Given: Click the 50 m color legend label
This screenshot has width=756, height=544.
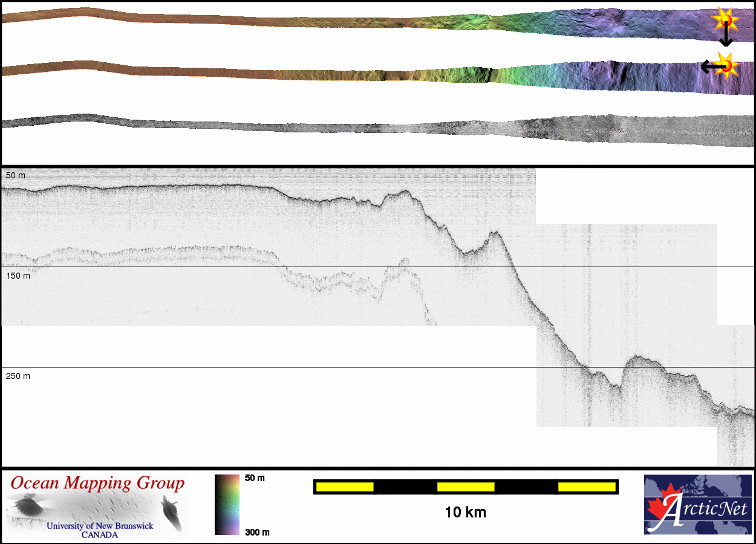Looking at the screenshot, I should [x=255, y=478].
